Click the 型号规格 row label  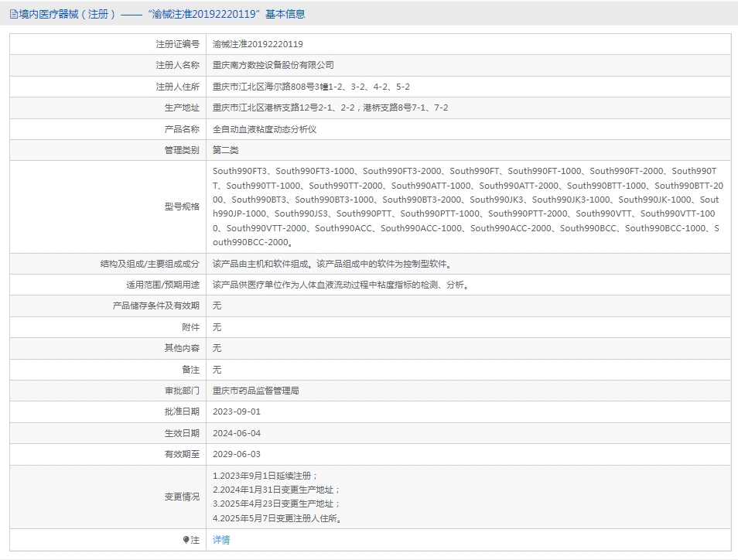[x=182, y=207]
